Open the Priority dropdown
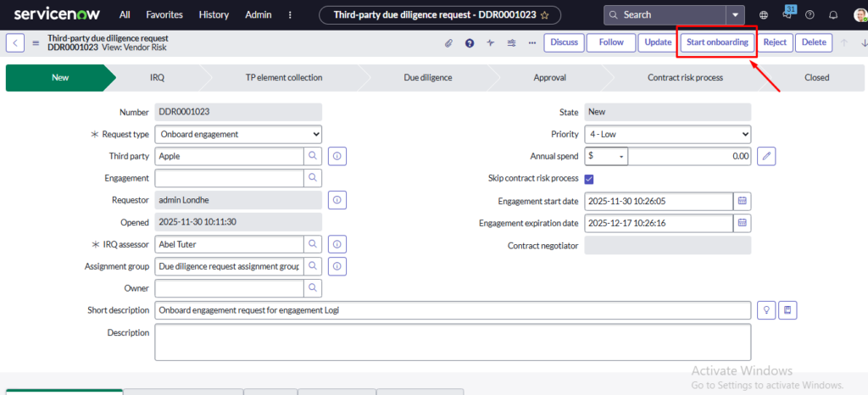Screen dimensions: 868x395 667,134
